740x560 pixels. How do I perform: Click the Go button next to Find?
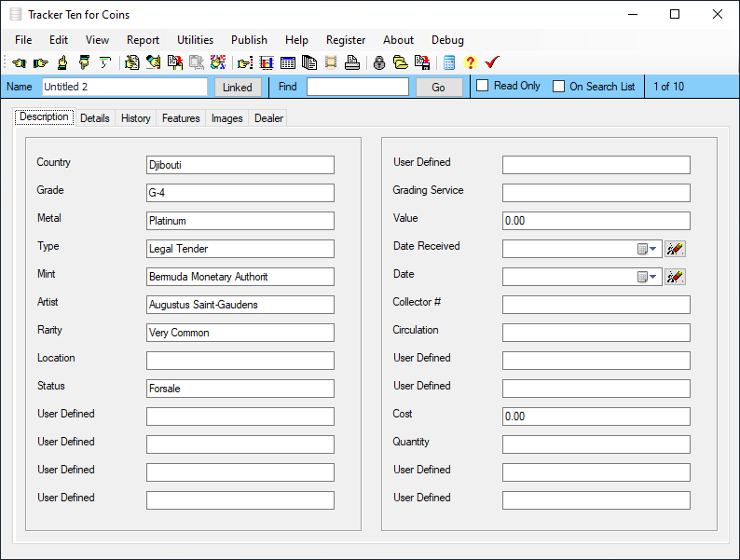[x=438, y=88]
